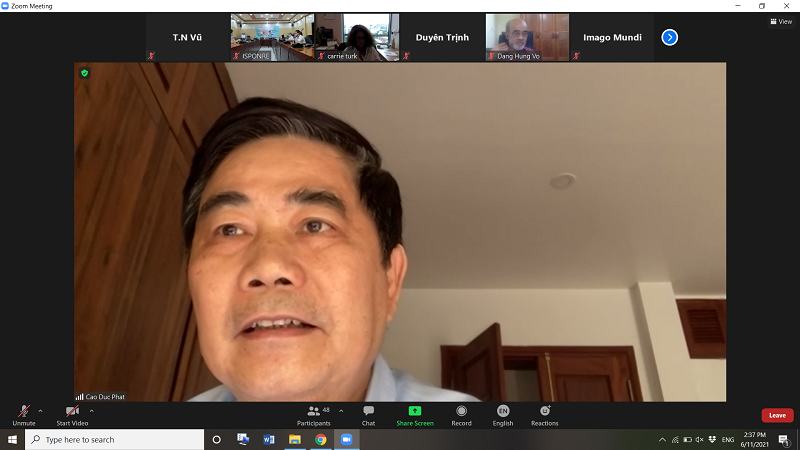The height and width of the screenshot is (450, 800).
Task: Click the red Leave button
Action: 777,415
